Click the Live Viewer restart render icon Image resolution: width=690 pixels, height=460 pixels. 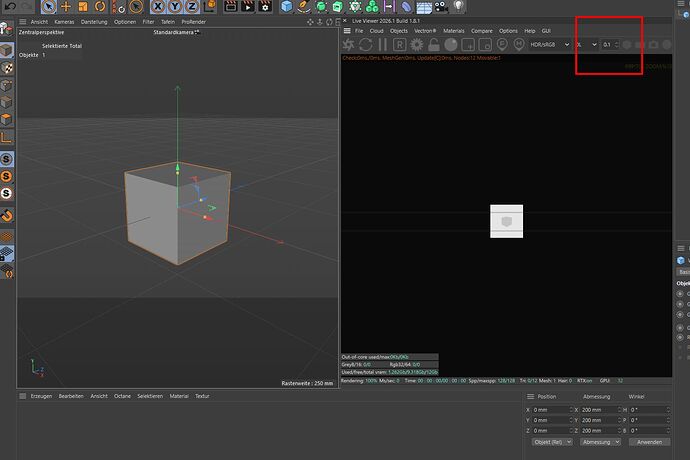tap(366, 44)
